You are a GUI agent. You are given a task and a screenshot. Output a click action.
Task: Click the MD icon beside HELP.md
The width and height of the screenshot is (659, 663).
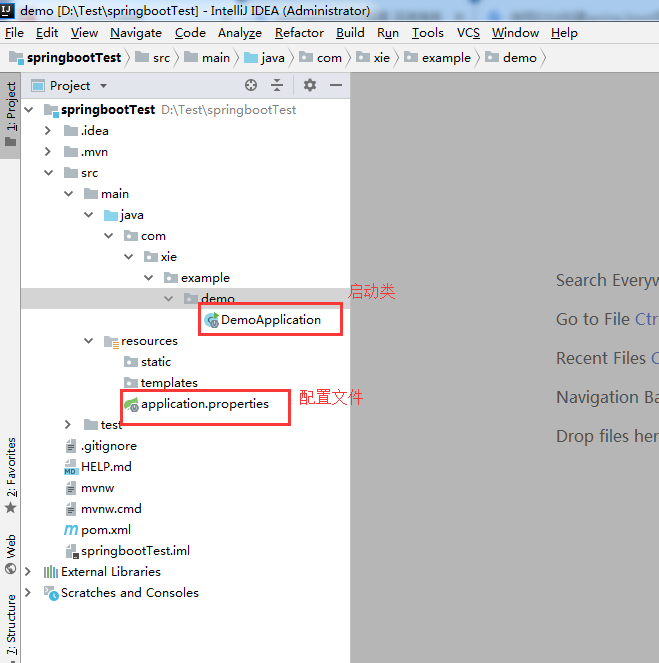click(71, 467)
